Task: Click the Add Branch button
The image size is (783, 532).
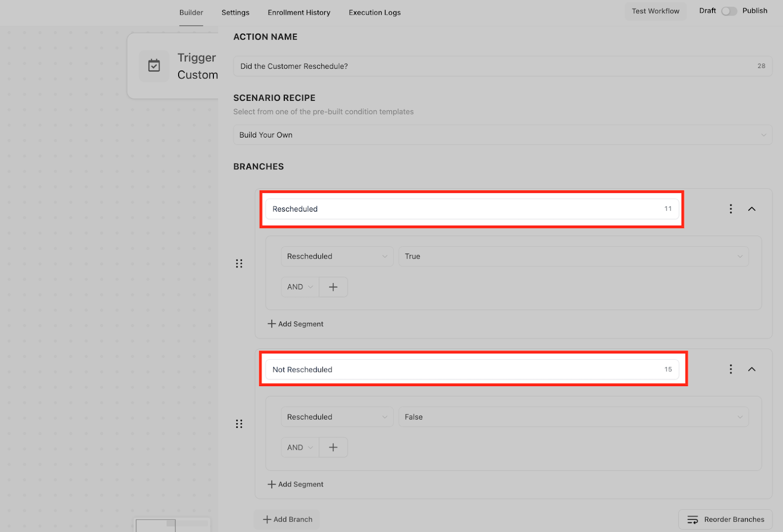Action: 287,519
